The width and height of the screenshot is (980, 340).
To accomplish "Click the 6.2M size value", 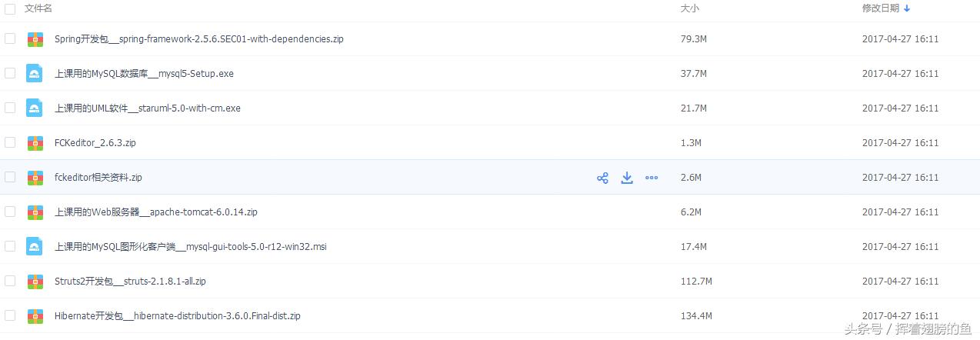I will point(692,212).
